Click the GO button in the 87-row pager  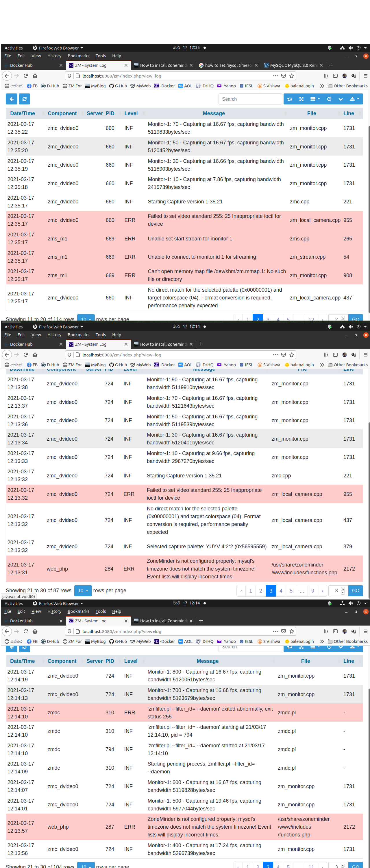356,591
